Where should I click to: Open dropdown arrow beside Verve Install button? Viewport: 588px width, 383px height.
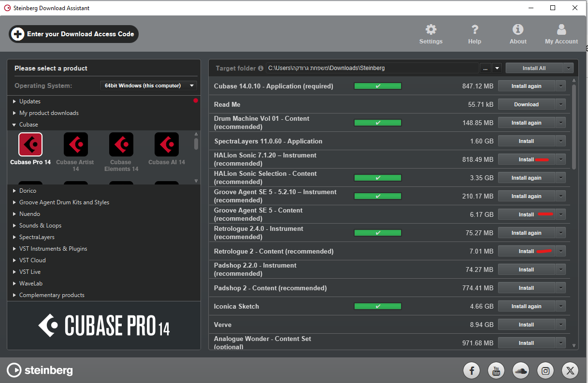(560, 325)
